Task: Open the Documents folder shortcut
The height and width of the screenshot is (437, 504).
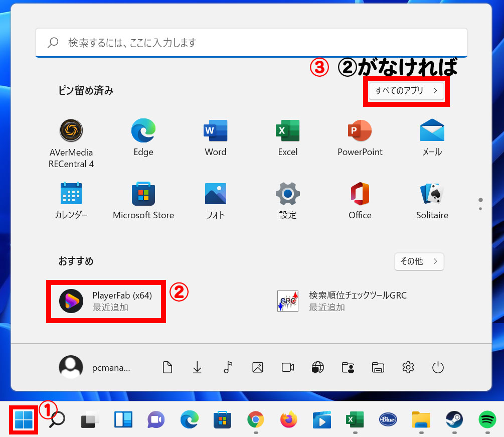Action: coord(167,367)
